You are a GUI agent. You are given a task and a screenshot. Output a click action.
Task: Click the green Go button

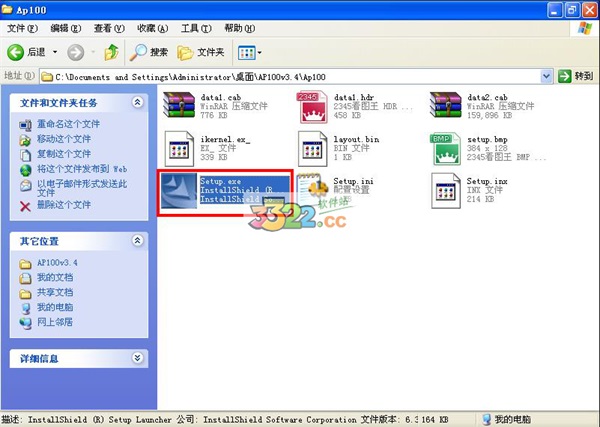point(576,77)
